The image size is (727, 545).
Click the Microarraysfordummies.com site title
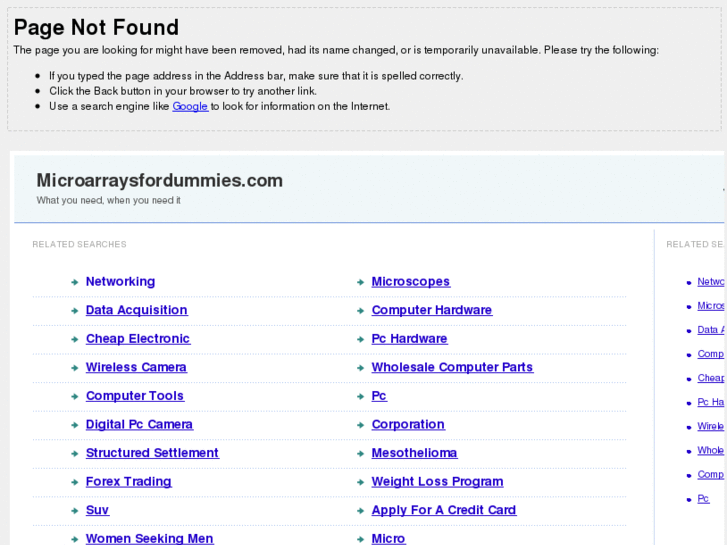(159, 181)
